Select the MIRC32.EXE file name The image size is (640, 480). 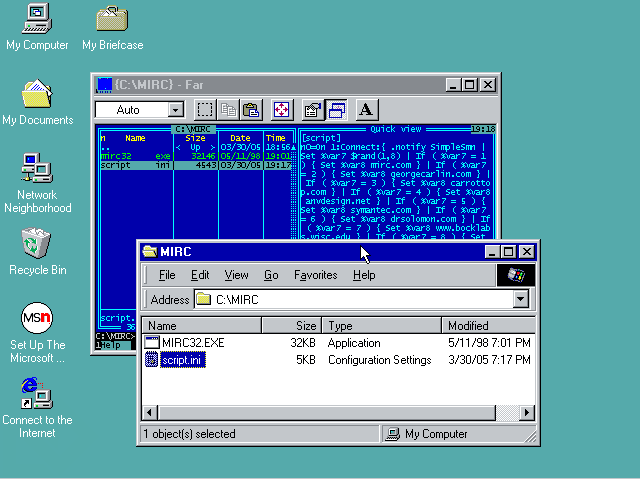coord(193,342)
